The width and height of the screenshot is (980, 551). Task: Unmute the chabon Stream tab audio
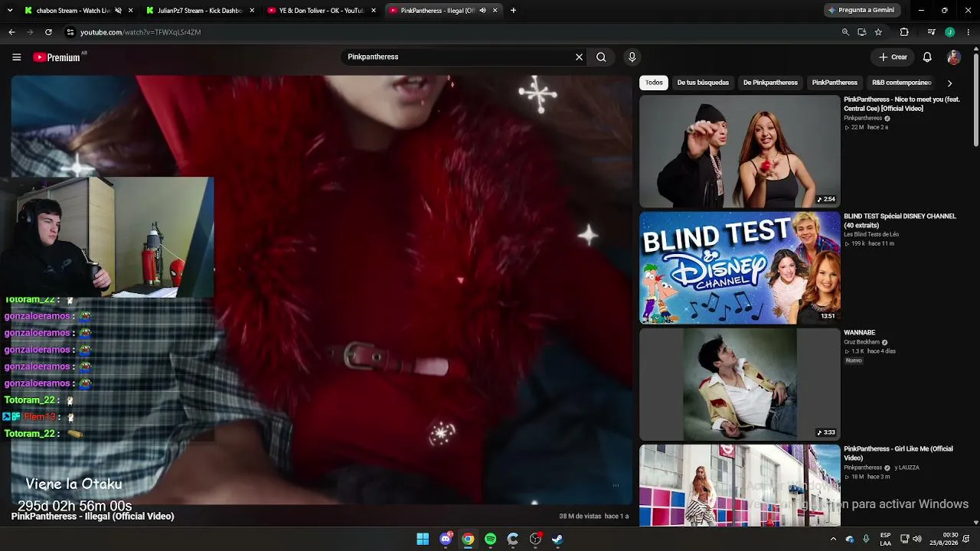[118, 11]
